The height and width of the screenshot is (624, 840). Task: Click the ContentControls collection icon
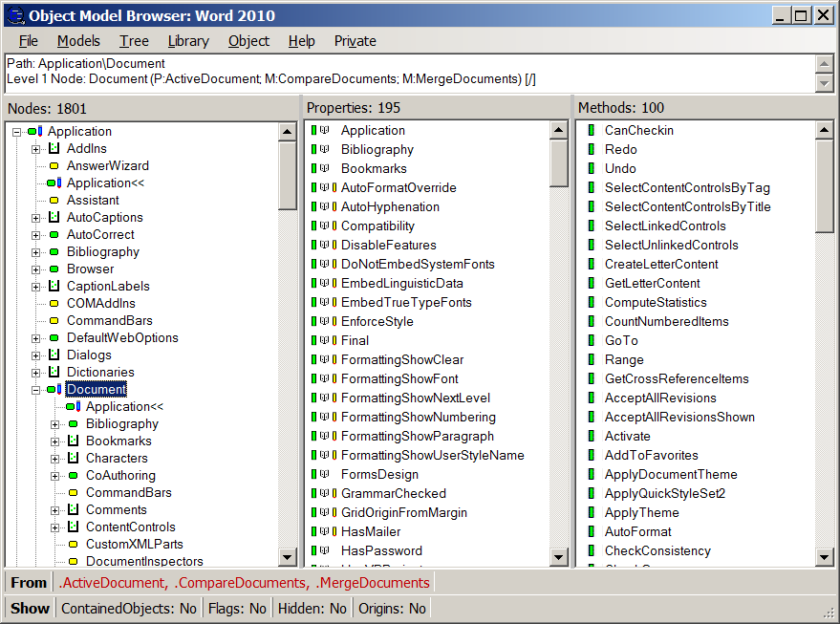tap(74, 527)
